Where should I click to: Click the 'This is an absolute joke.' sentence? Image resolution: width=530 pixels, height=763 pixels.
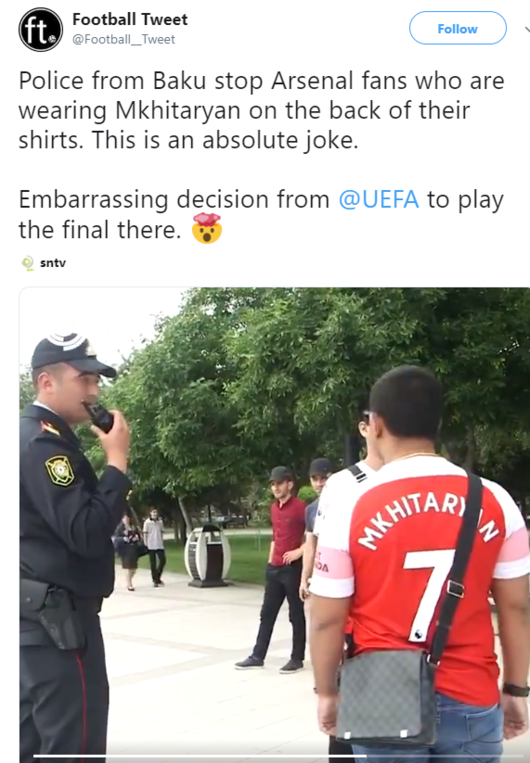[x=225, y=140]
